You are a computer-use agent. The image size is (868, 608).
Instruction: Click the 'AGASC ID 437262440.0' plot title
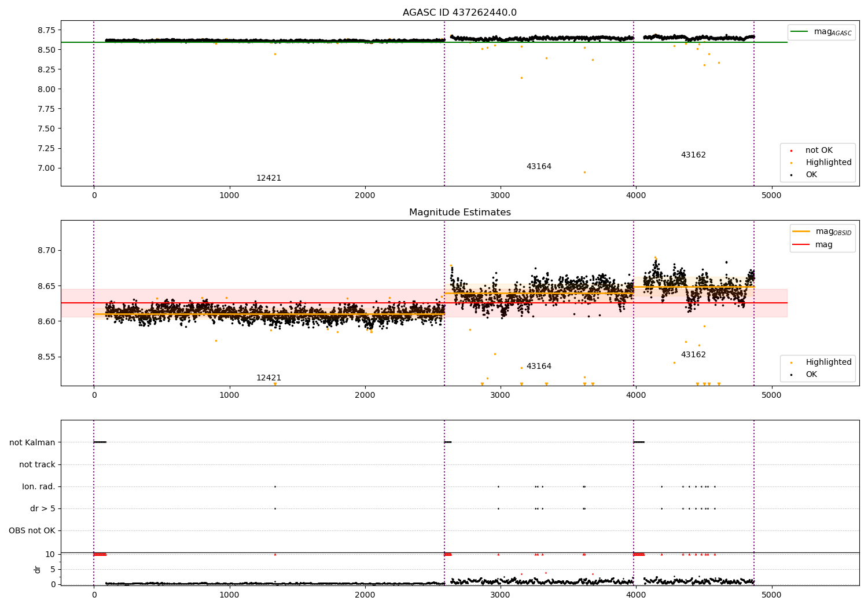point(459,13)
